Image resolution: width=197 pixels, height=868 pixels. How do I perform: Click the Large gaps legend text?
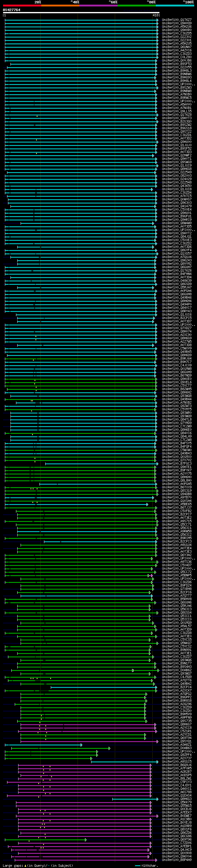tap(38, 865)
